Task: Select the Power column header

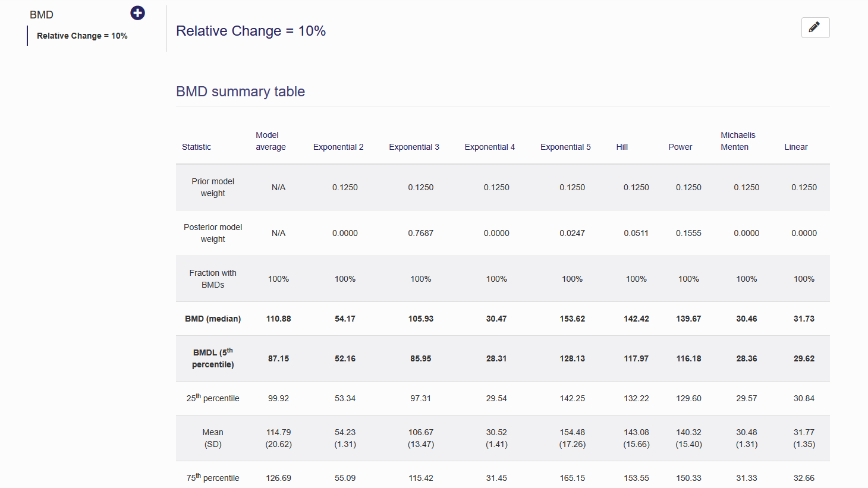Action: pyautogui.click(x=680, y=147)
